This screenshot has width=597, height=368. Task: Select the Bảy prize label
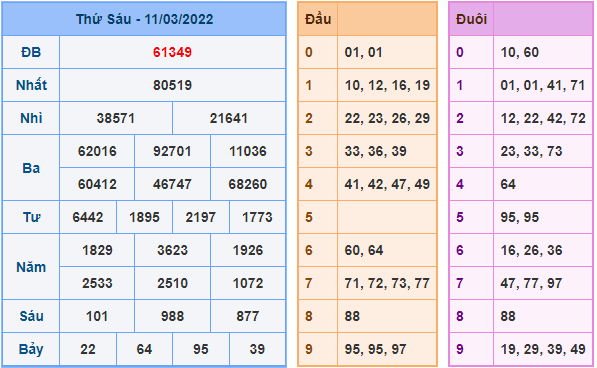[x=31, y=349]
